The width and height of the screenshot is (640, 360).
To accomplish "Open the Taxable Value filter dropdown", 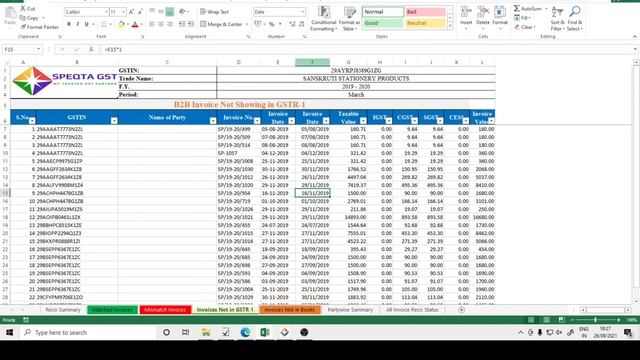I will [363, 121].
